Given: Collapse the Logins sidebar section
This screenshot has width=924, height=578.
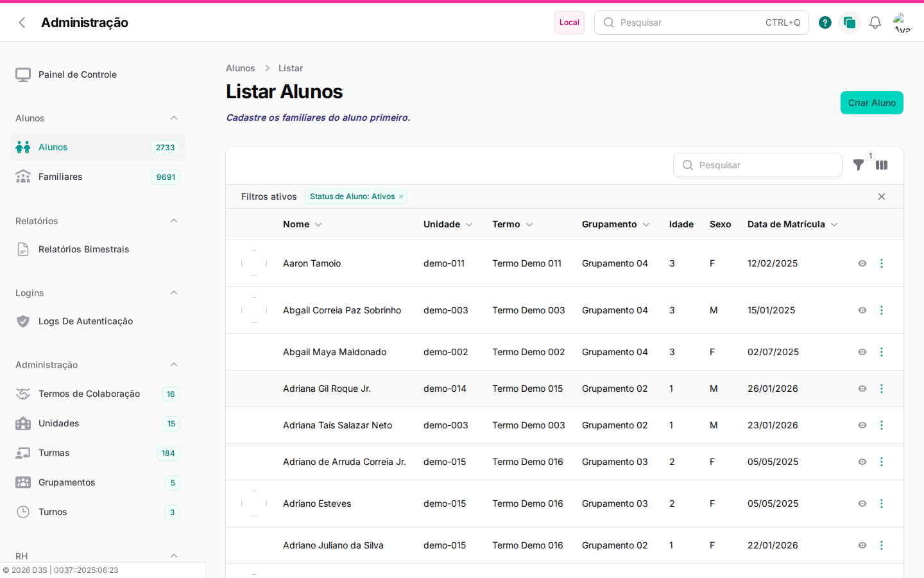Looking at the screenshot, I should tap(174, 293).
